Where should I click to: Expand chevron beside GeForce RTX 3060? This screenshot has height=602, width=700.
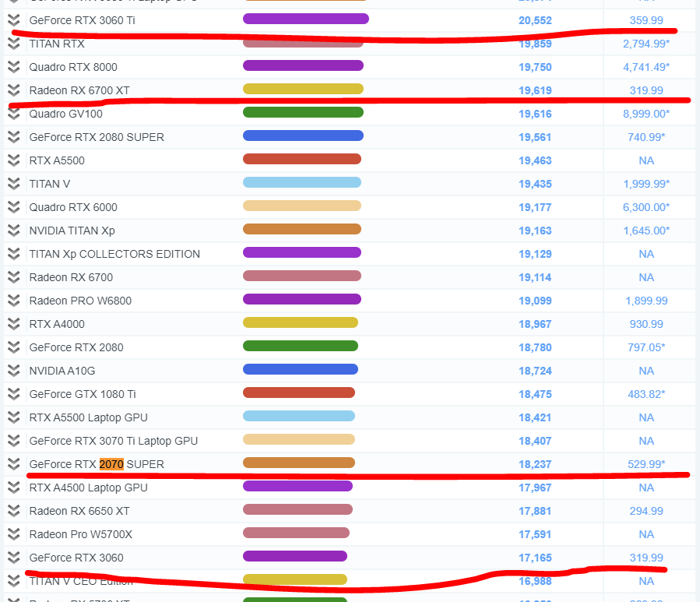pos(14,558)
